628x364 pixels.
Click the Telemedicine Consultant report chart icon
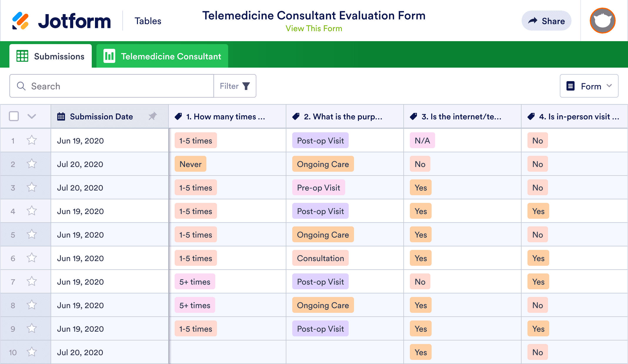[x=109, y=56]
